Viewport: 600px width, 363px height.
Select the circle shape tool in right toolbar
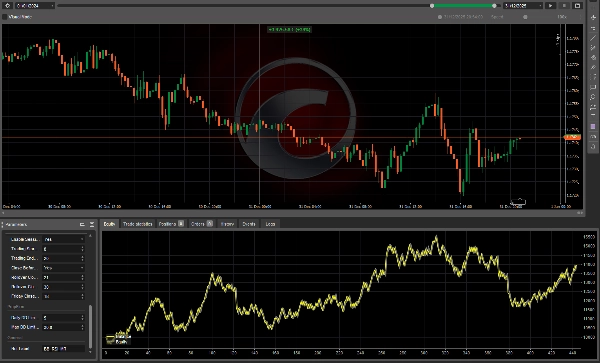point(593,98)
